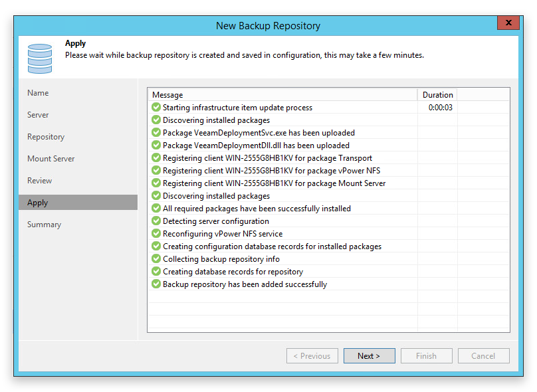
Task: Click green check beside VeeamDeploymentSvc.exe uploaded
Action: 156,132
